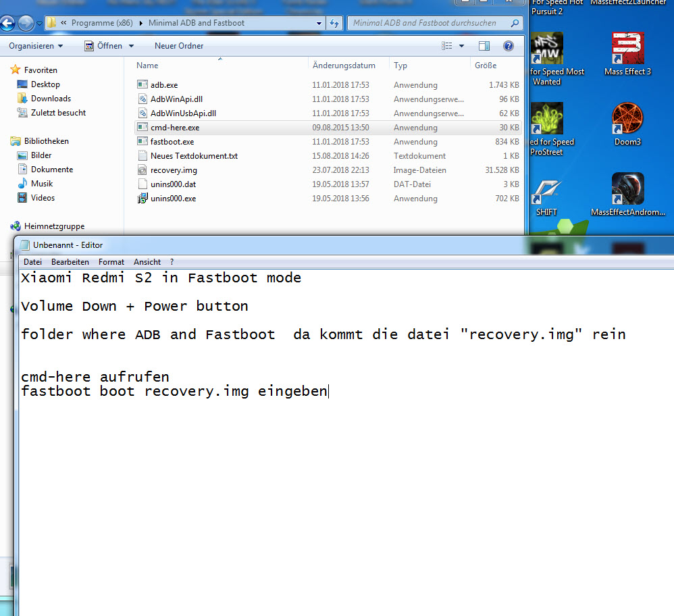Open the Datei menu in Editor
Image resolution: width=674 pixels, height=616 pixels.
[x=32, y=262]
